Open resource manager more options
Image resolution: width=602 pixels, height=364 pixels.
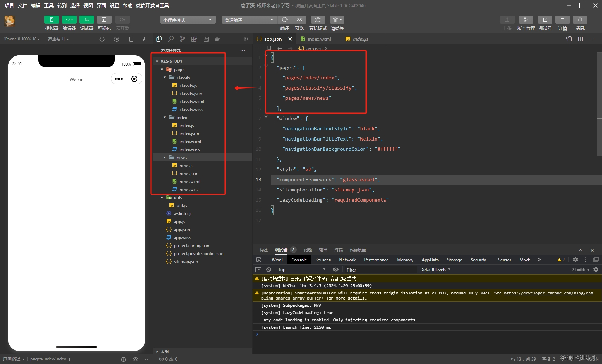tap(243, 51)
